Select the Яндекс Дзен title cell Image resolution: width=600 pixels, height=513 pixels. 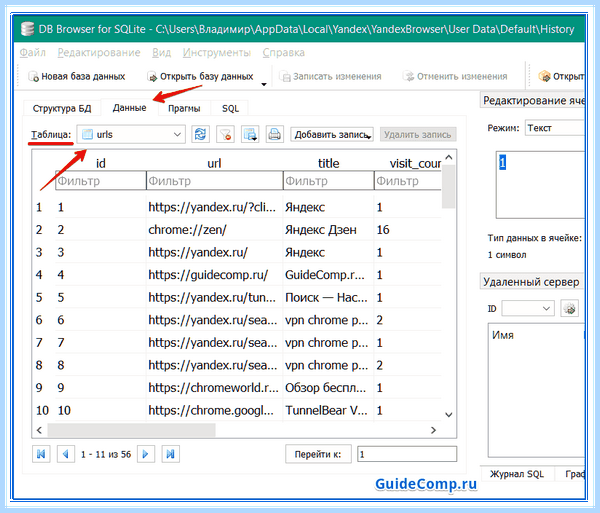(328, 230)
